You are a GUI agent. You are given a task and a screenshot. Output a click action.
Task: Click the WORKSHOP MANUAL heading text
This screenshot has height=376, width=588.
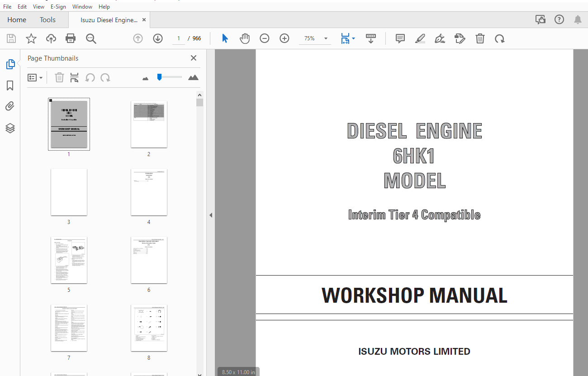pyautogui.click(x=414, y=295)
